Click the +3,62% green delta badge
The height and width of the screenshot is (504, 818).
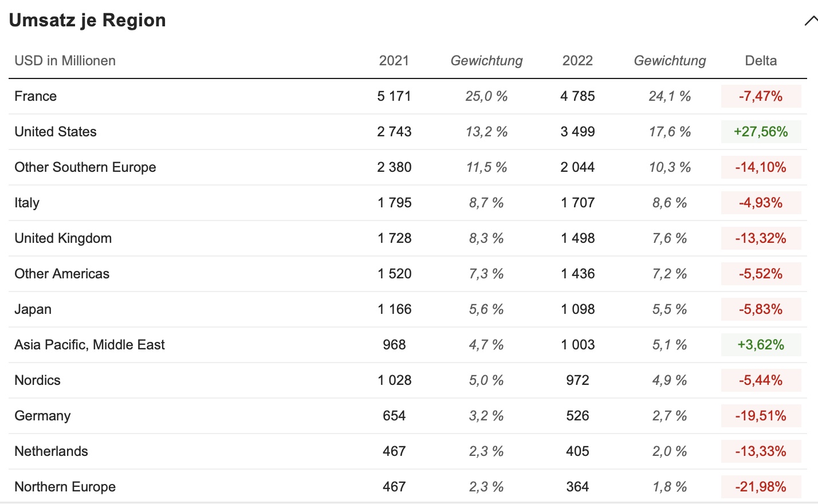pyautogui.click(x=761, y=345)
